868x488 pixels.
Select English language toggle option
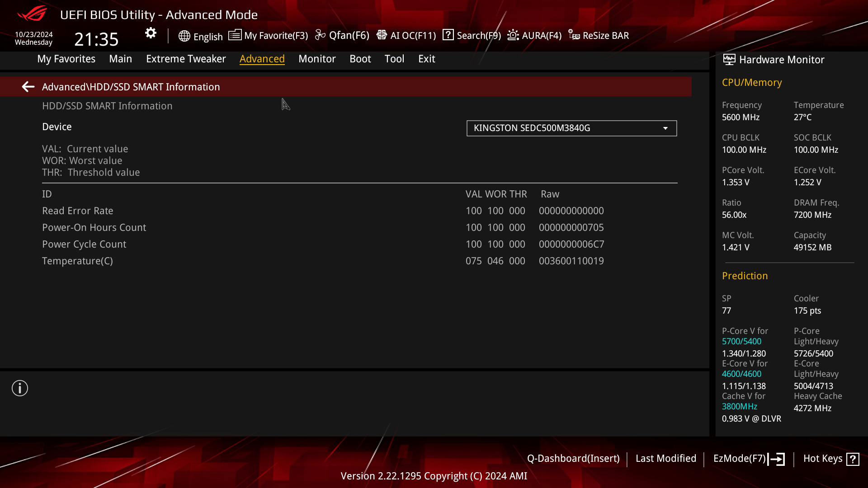coord(200,35)
